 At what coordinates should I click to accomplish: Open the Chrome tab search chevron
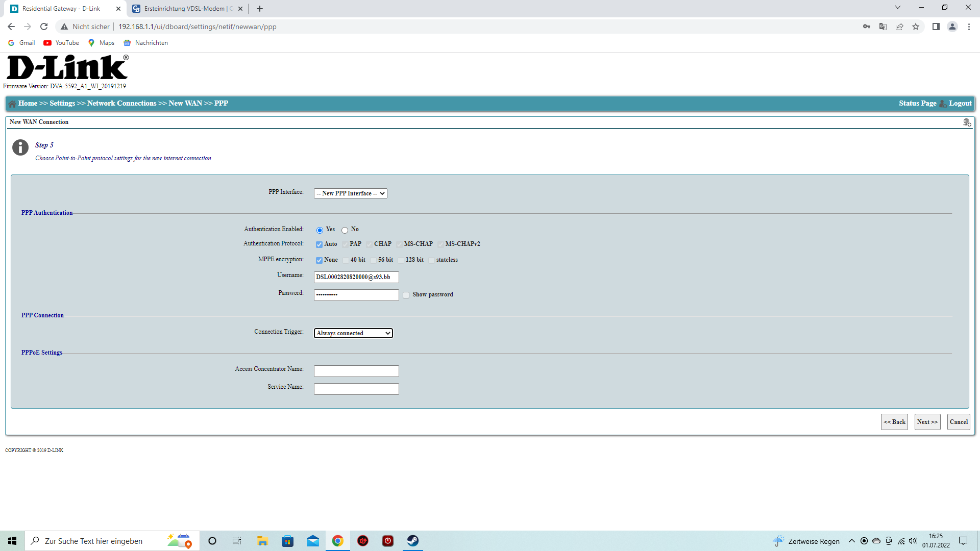pyautogui.click(x=898, y=8)
